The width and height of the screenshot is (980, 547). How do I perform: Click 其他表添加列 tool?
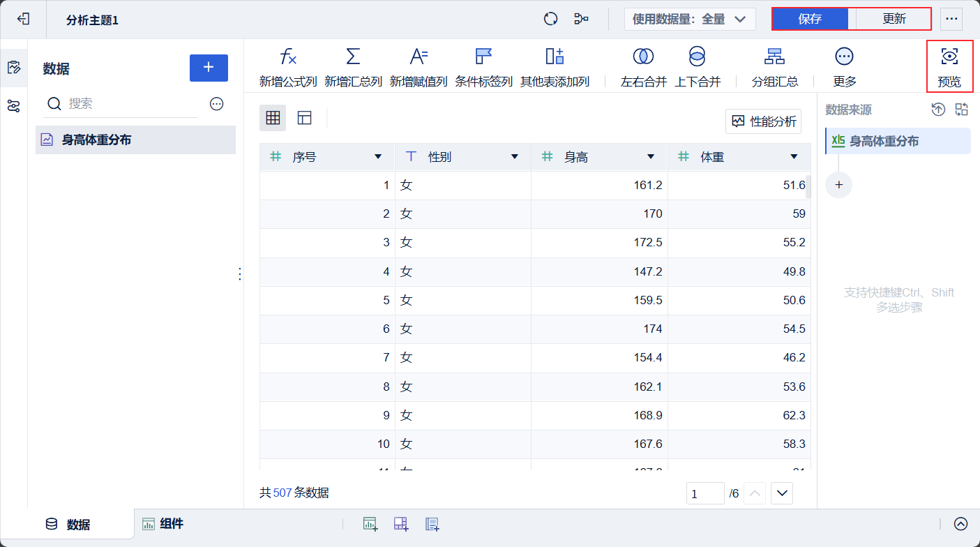[555, 68]
